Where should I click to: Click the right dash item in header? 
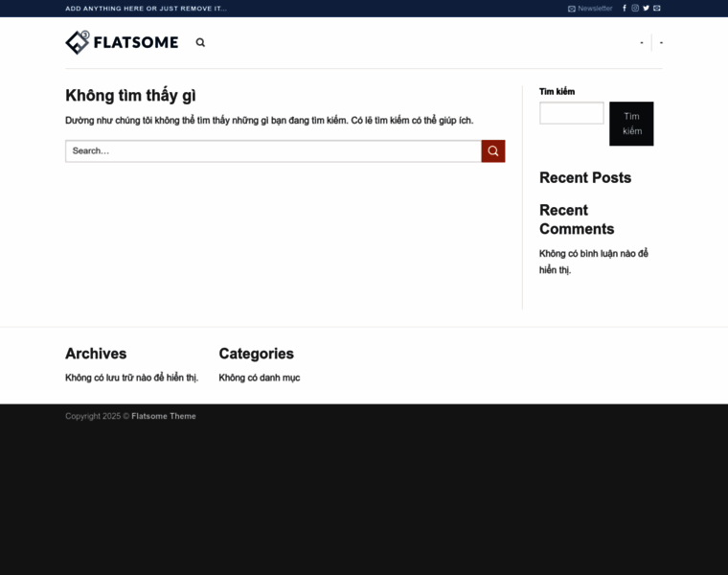(x=661, y=43)
